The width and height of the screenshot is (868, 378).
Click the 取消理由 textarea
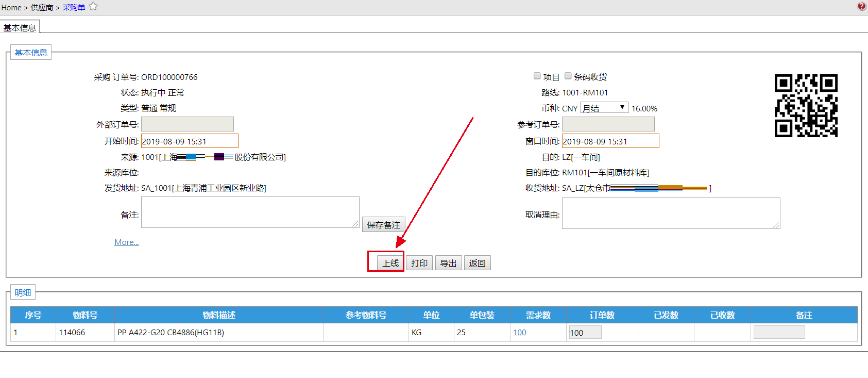coord(671,213)
